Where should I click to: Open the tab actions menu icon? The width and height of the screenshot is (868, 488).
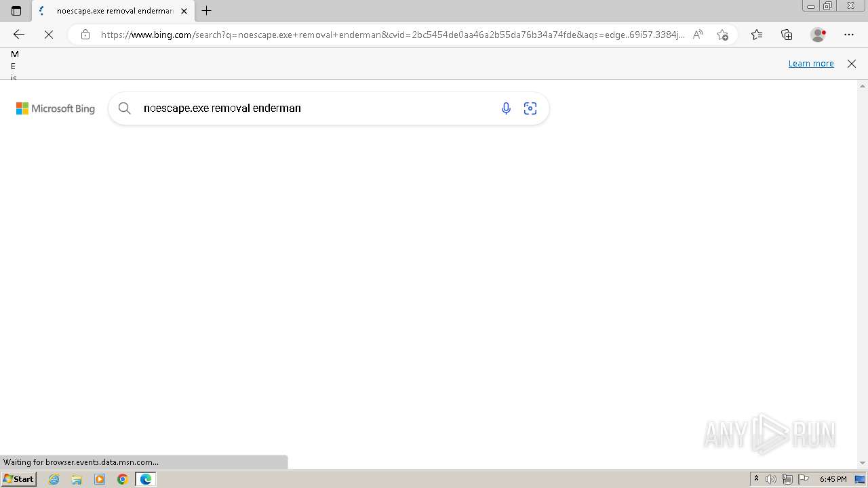pyautogui.click(x=16, y=11)
